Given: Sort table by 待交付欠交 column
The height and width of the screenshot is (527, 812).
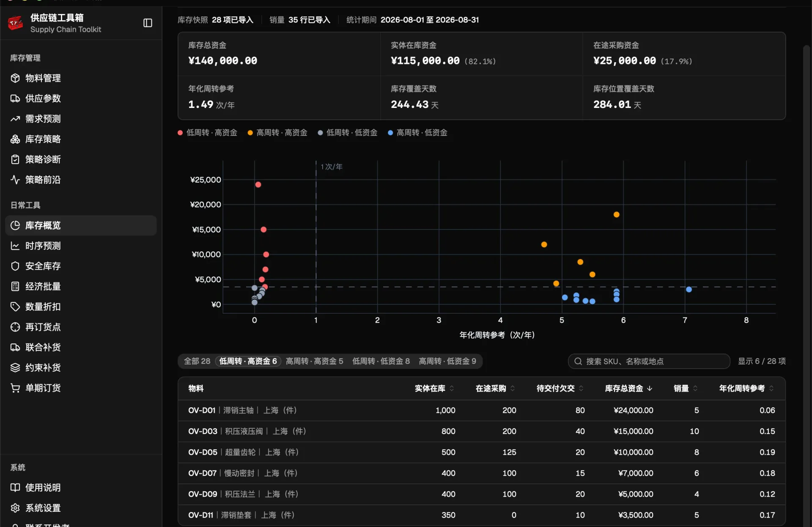Looking at the screenshot, I should 560,389.
